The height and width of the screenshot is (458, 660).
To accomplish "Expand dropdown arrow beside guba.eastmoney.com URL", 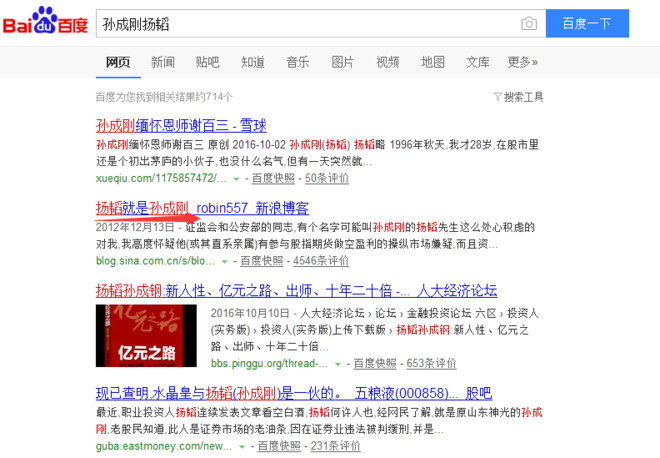I will [x=242, y=447].
